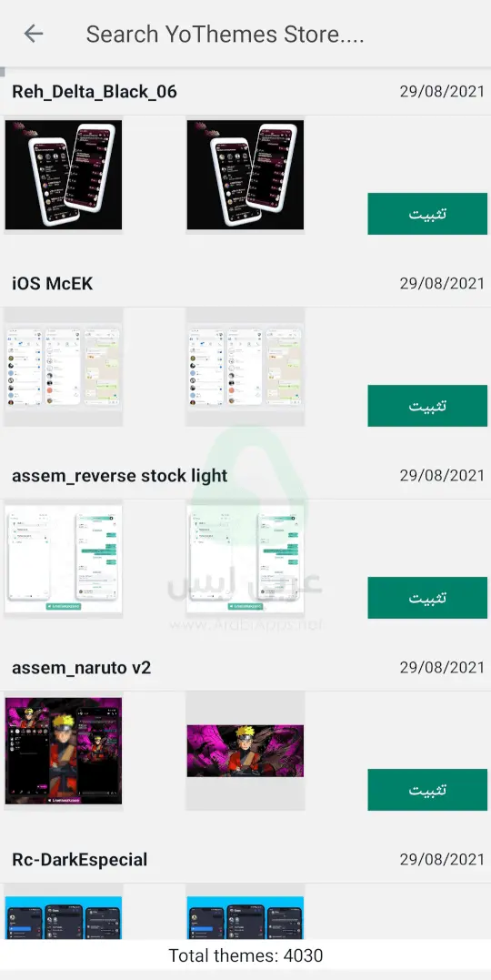Install the assem_naruto v2 theme
This screenshot has width=491, height=980.
coord(427,790)
